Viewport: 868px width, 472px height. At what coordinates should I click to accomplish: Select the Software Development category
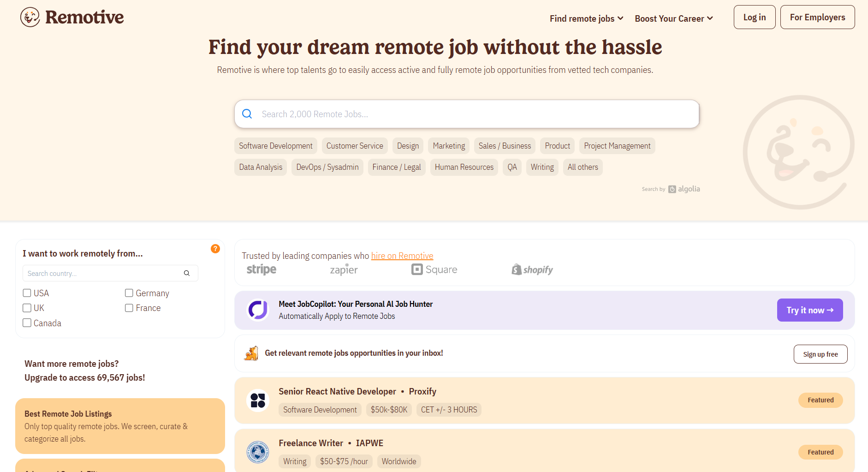276,146
